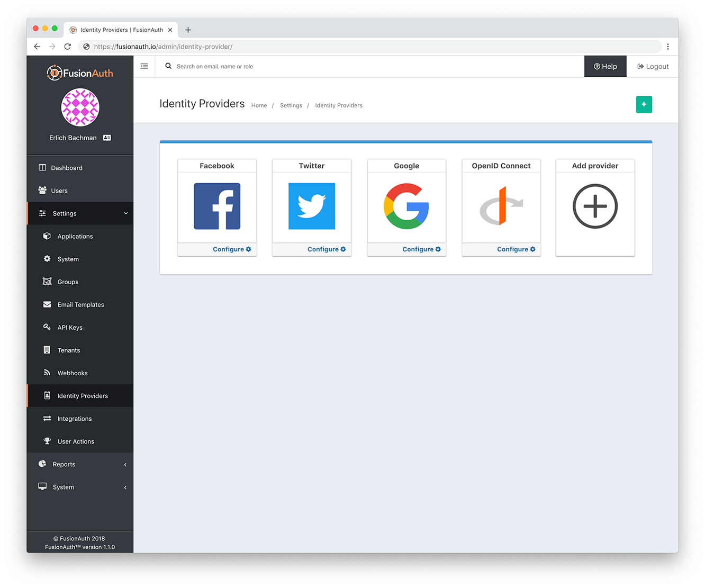Click the search magnifier icon
The image size is (705, 588).
[x=168, y=66]
